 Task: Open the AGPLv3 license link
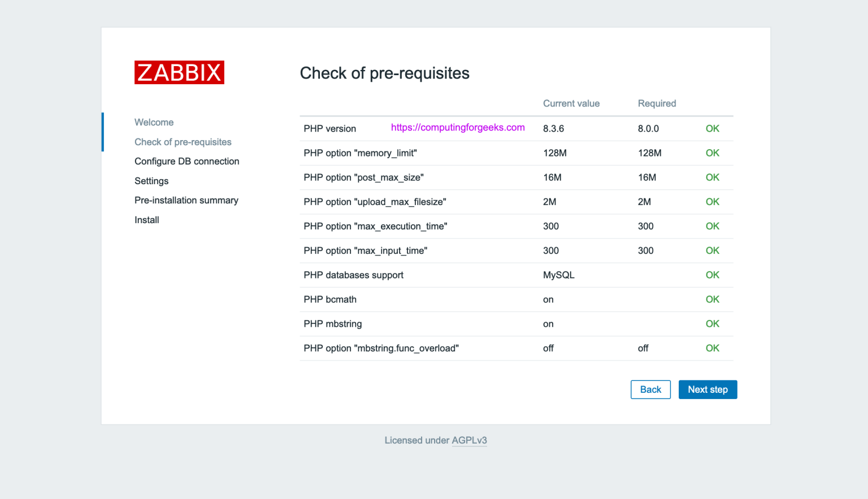click(x=469, y=440)
